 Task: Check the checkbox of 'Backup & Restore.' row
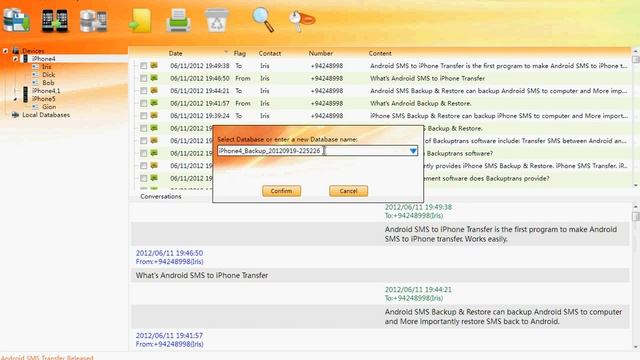143,128
